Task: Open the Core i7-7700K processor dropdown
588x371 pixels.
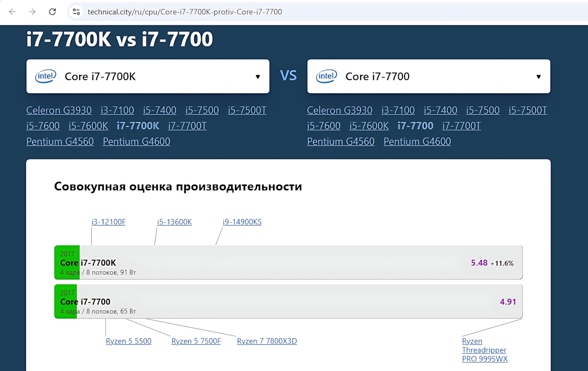Action: pos(148,76)
